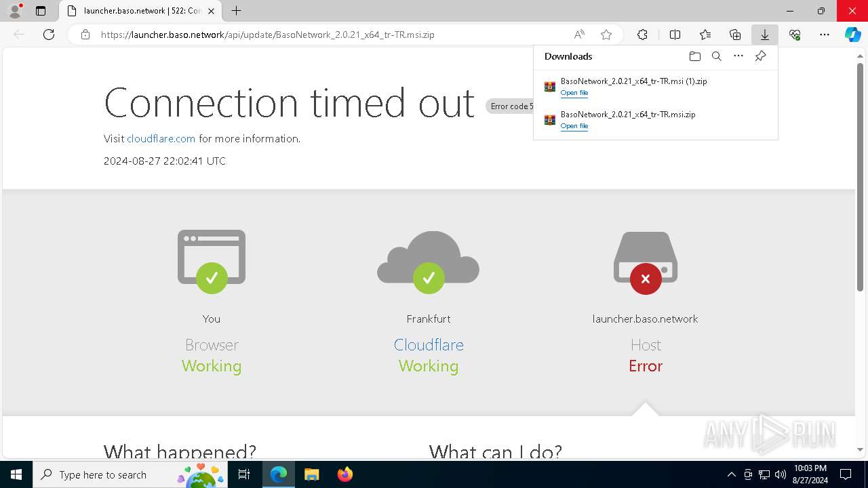
Task: Open the Copilot sidebar icon
Action: [x=852, y=35]
